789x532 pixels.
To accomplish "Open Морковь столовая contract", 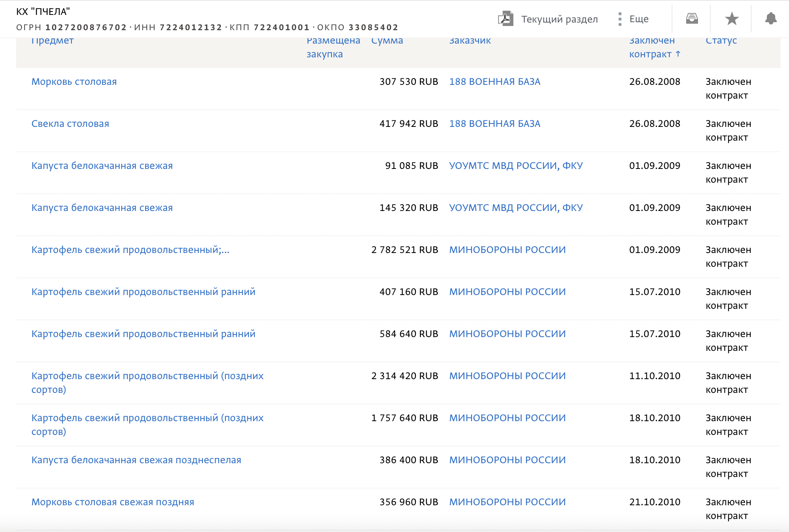I will (x=74, y=82).
